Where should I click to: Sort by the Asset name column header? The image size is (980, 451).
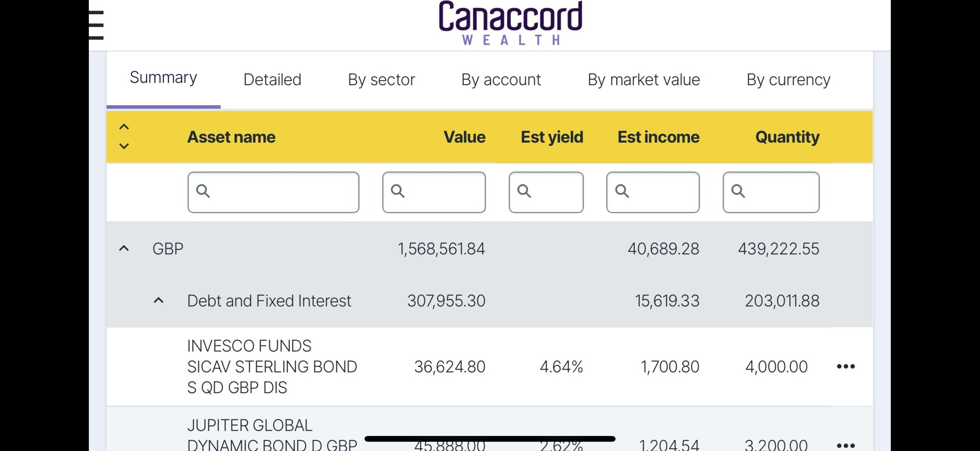[x=231, y=137]
